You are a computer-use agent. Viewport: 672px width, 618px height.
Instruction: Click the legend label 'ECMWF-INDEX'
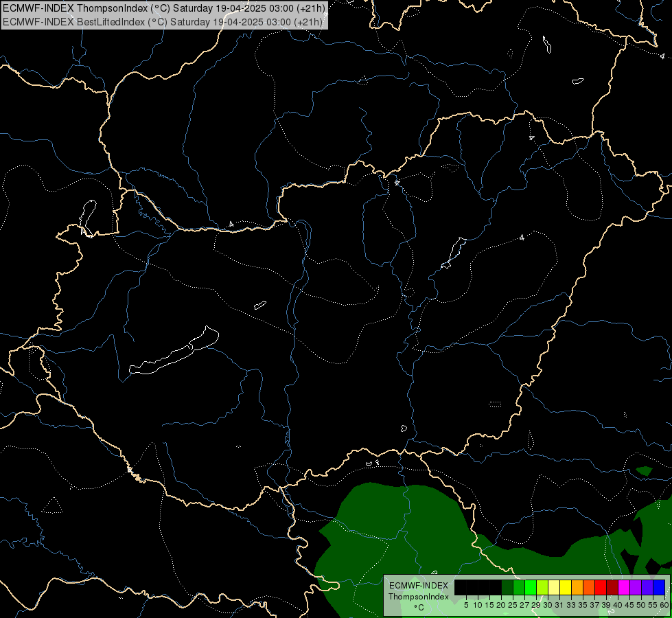[x=419, y=586]
